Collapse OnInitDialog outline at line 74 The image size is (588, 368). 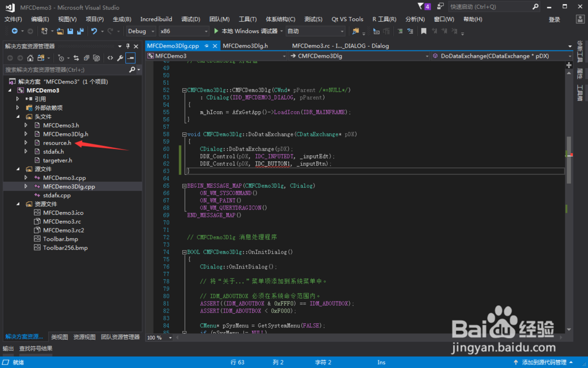click(x=184, y=253)
